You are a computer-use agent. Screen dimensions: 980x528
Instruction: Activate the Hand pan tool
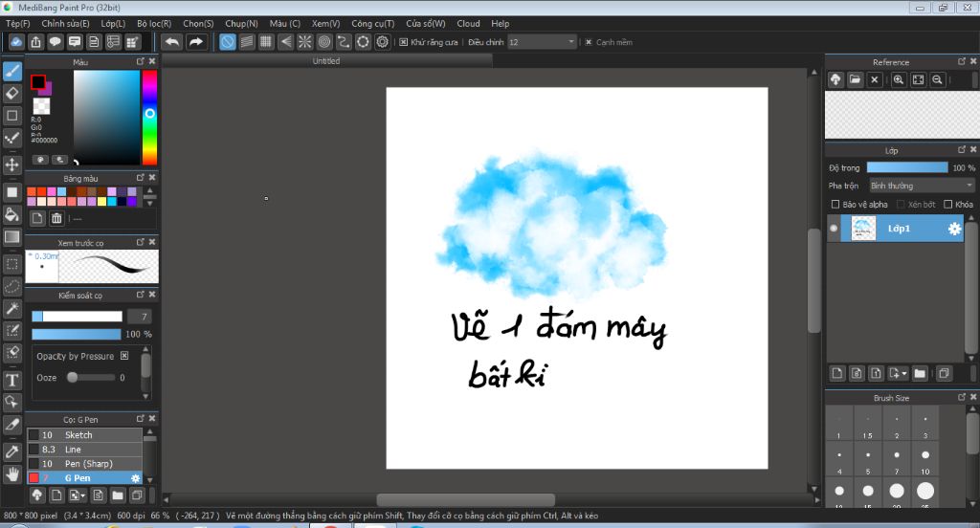(x=12, y=473)
